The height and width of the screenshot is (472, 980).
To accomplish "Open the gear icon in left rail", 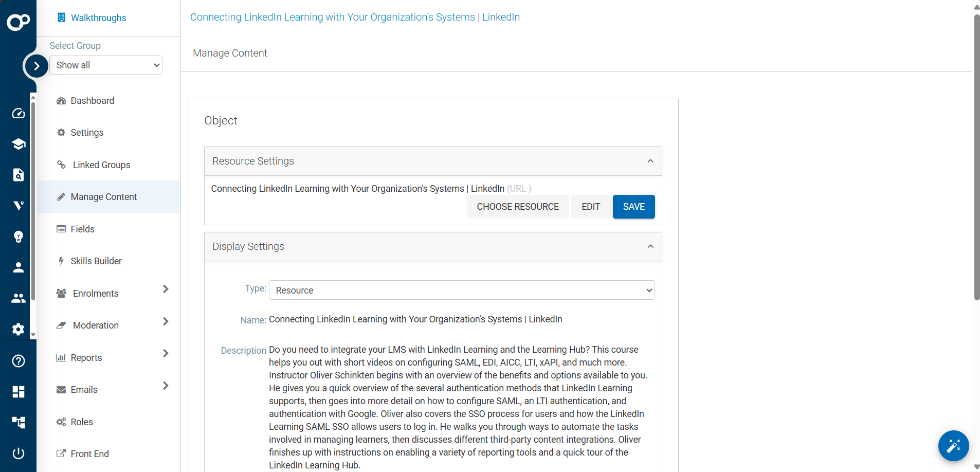I will [19, 329].
